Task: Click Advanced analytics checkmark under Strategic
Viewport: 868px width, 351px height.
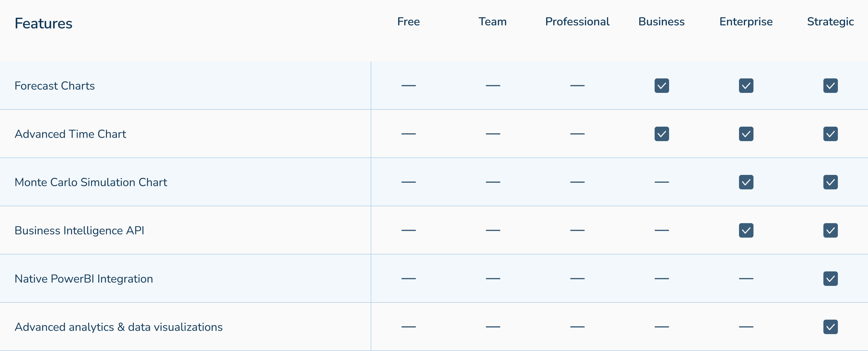Action: (830, 327)
